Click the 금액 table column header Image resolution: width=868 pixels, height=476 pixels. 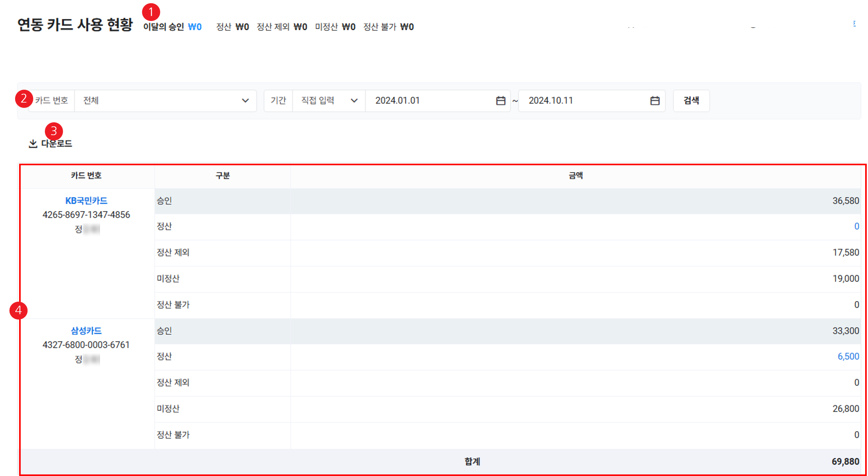click(576, 175)
